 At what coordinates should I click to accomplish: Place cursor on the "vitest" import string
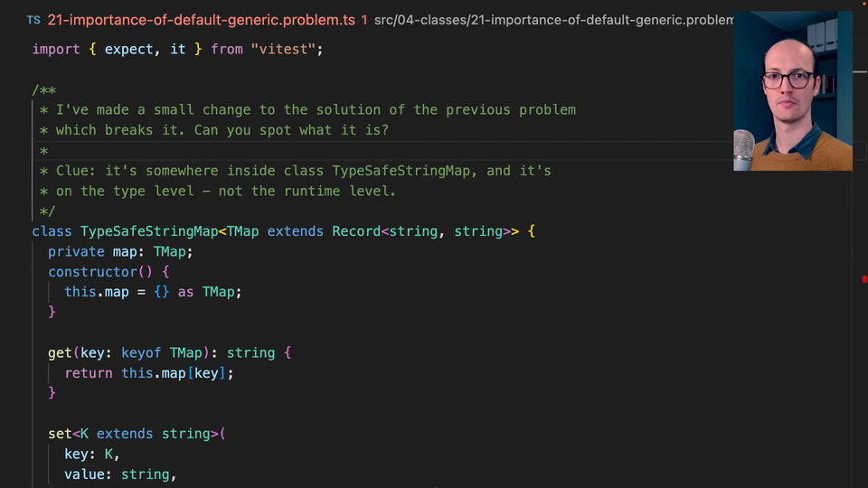tap(283, 49)
